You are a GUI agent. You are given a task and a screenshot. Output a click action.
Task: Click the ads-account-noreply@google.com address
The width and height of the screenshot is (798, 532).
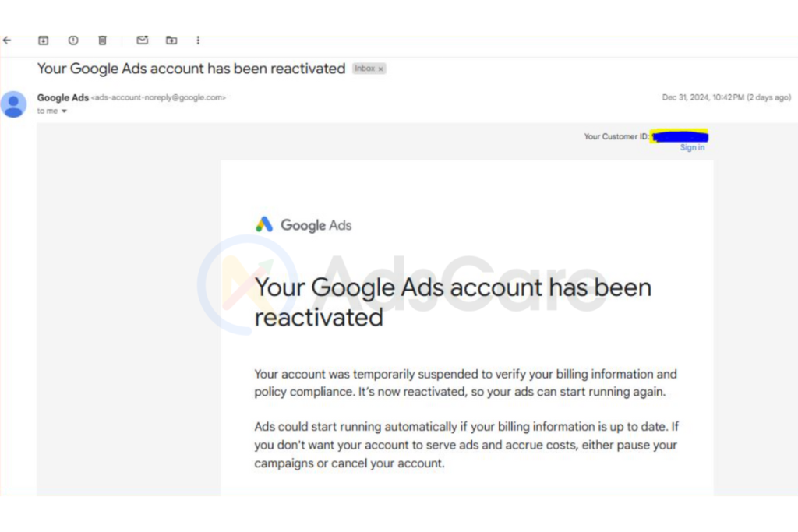(x=158, y=97)
